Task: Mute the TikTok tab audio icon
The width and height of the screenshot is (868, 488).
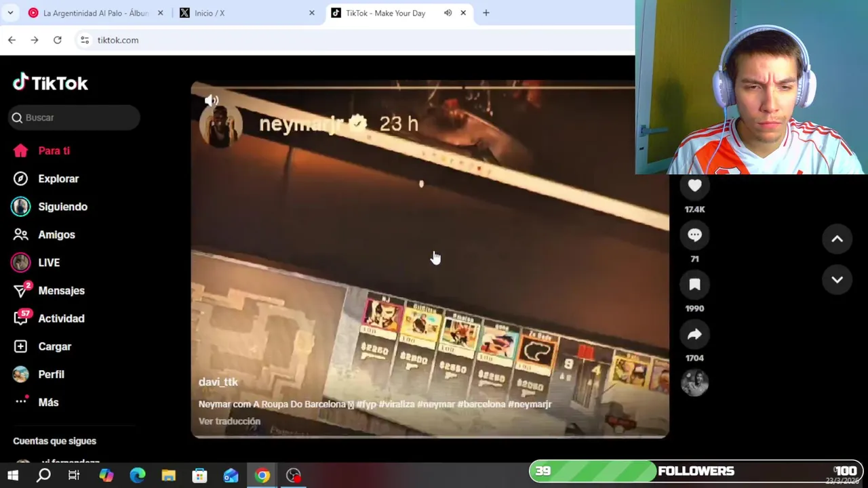Action: [x=448, y=13]
